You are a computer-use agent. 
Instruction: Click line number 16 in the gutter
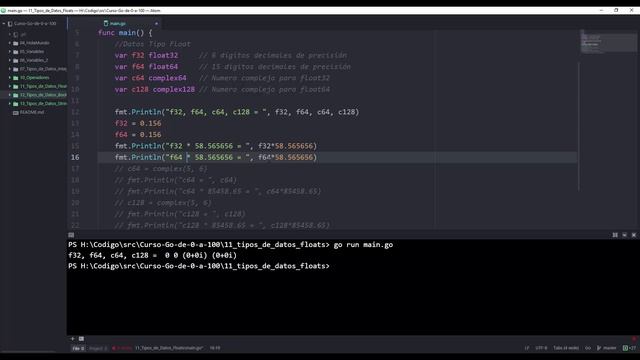[x=75, y=157]
